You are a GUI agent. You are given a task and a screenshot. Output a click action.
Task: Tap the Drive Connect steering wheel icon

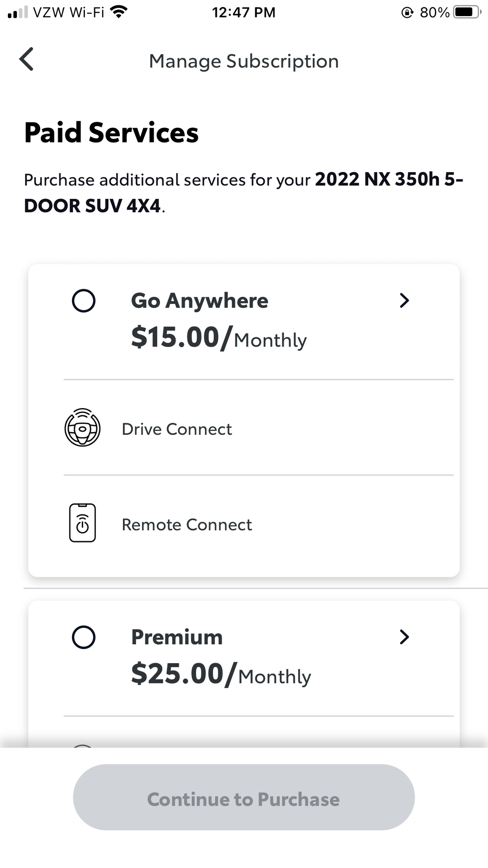82,428
